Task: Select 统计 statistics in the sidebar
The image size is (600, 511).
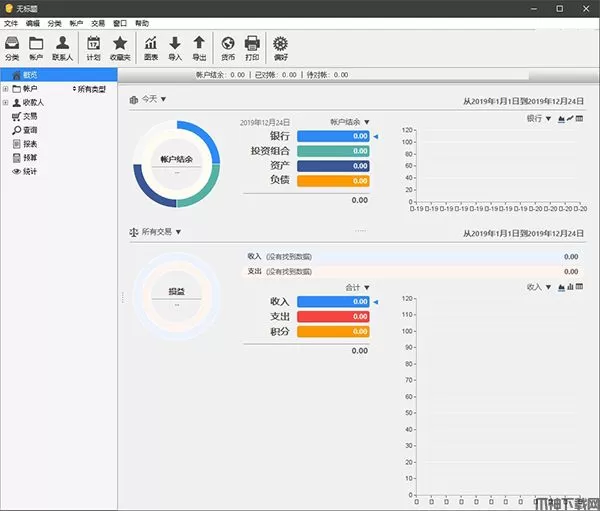Action: coord(25,171)
